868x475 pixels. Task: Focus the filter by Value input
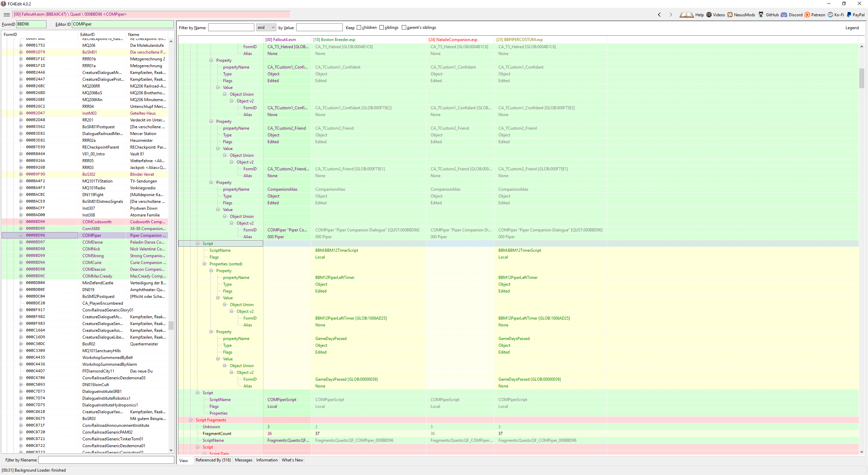click(319, 27)
